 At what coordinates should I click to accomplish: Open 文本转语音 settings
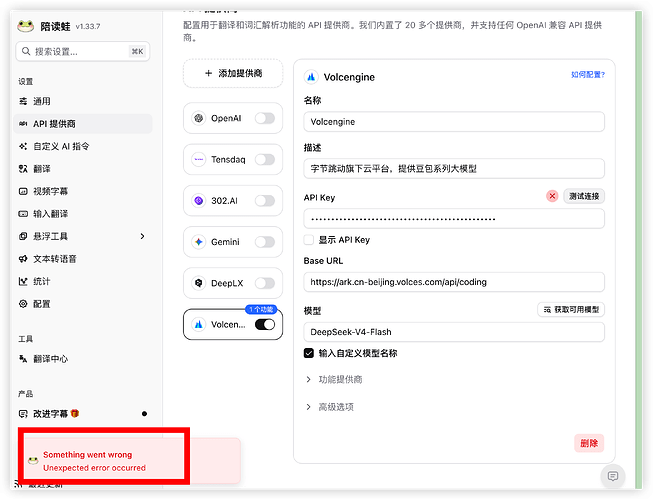coord(83,259)
